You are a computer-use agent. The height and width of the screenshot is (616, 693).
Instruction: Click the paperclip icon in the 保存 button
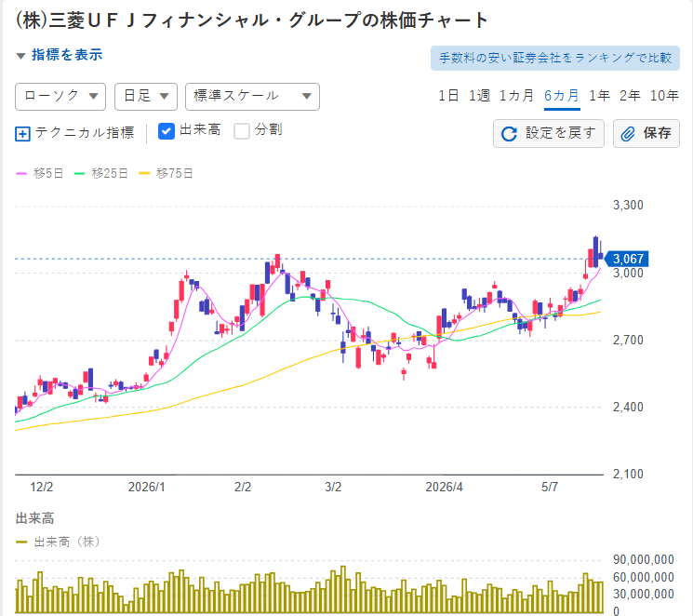coord(628,134)
